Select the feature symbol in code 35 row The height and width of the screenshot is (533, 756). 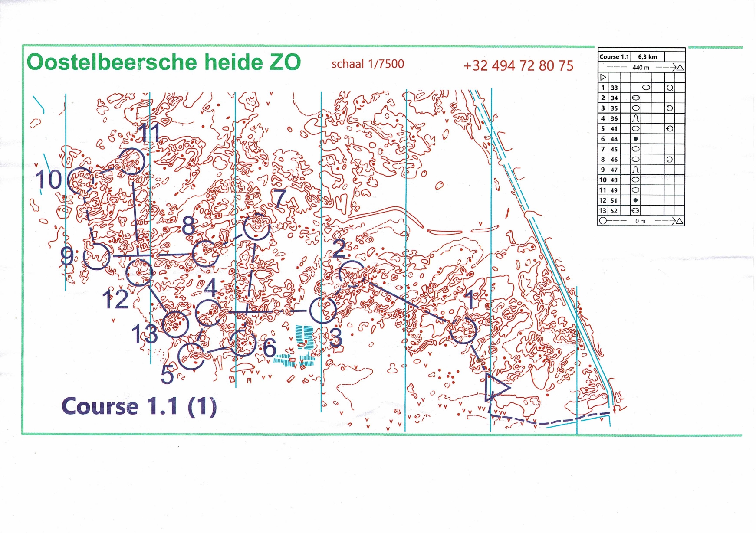[x=636, y=108]
